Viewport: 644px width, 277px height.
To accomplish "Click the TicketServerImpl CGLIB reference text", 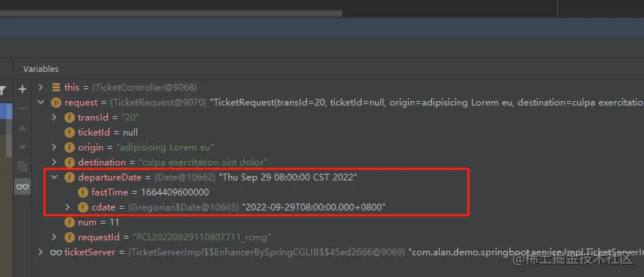I will coord(267,252).
